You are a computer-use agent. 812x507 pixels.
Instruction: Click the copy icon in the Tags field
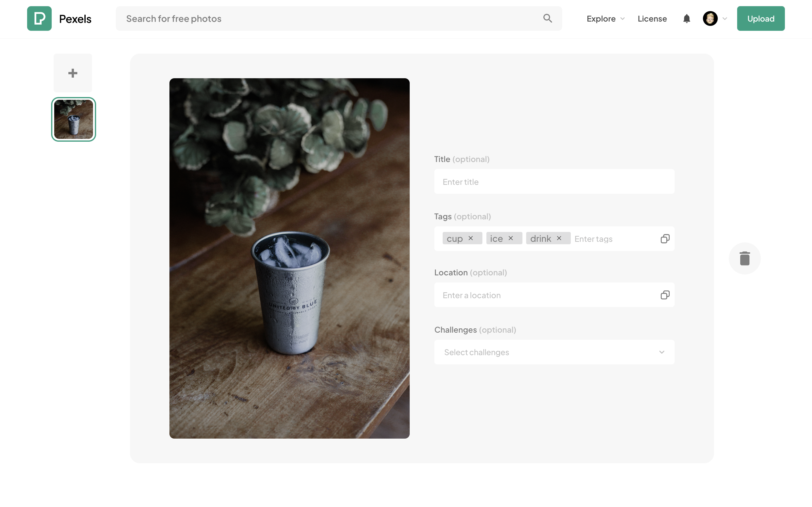click(665, 239)
